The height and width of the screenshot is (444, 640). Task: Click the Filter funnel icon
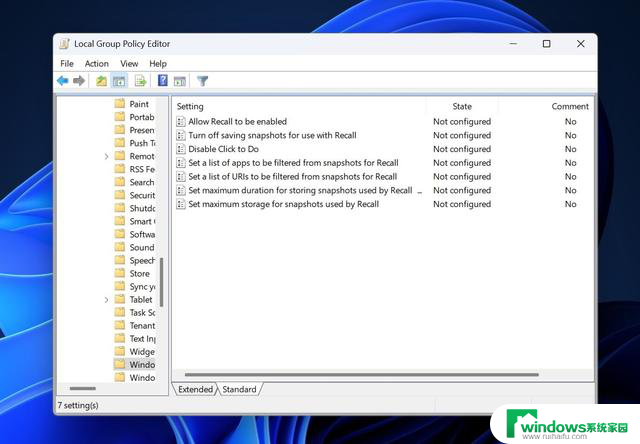point(202,81)
